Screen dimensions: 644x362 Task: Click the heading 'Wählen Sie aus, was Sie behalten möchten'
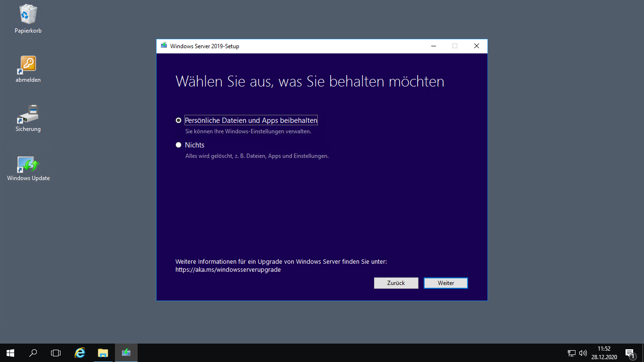[310, 81]
